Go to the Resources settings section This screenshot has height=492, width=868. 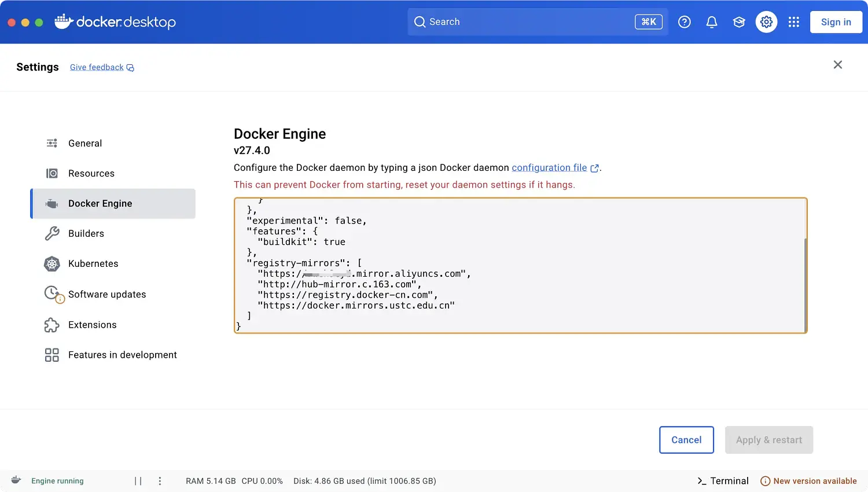pos(91,174)
